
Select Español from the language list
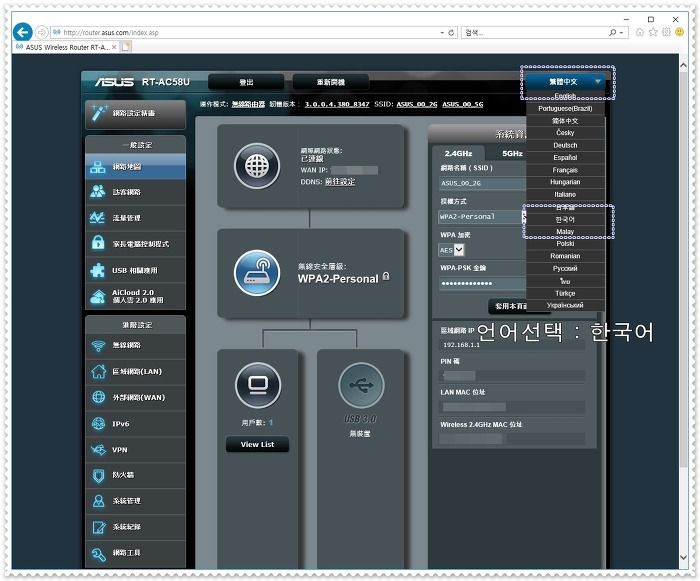coord(565,158)
